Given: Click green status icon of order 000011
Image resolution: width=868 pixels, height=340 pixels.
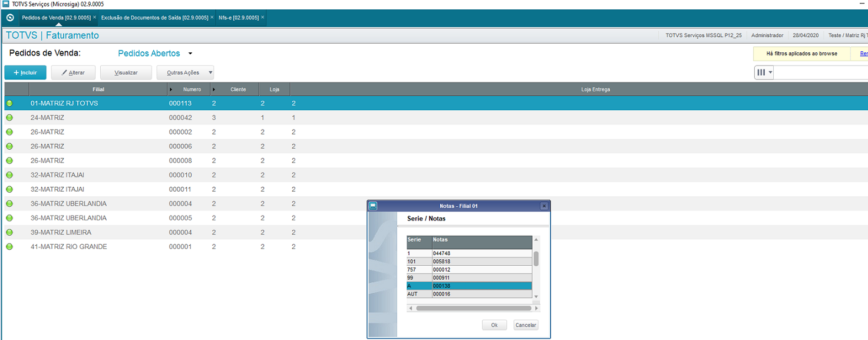Looking at the screenshot, I should point(9,189).
